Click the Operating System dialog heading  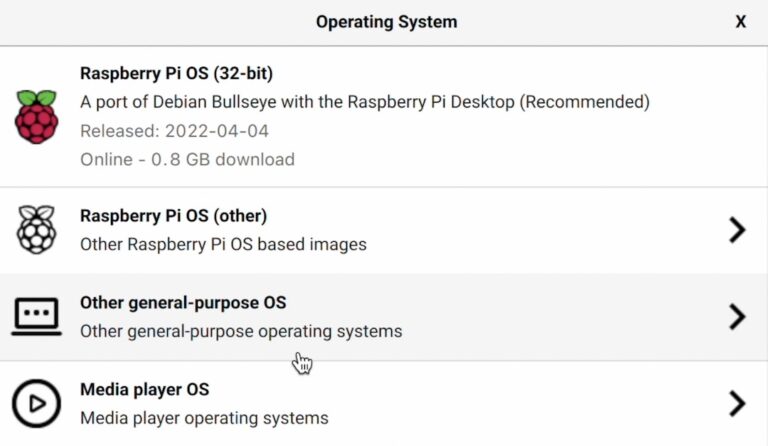(386, 22)
